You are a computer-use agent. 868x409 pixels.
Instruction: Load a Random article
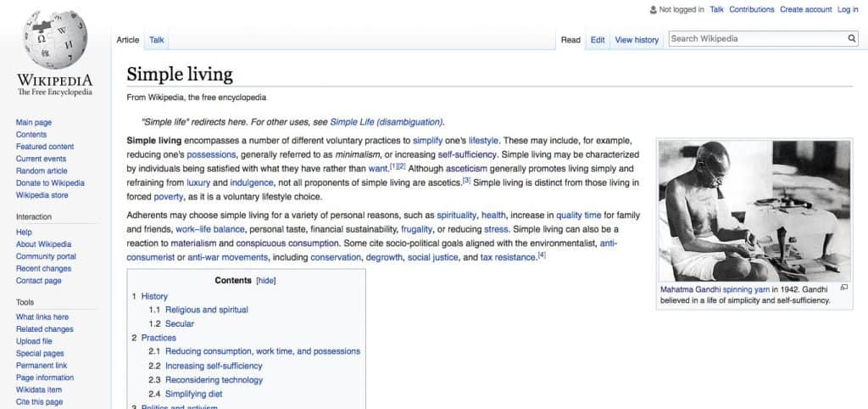(42, 171)
